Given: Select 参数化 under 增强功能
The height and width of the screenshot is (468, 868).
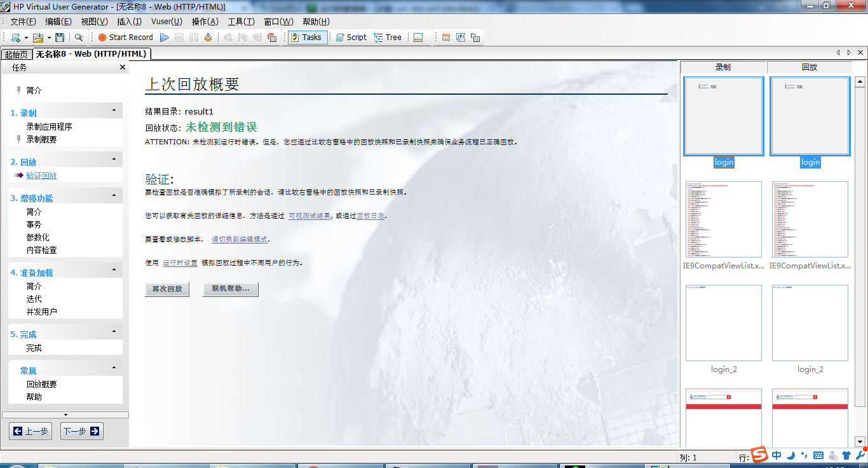Looking at the screenshot, I should click(38, 237).
